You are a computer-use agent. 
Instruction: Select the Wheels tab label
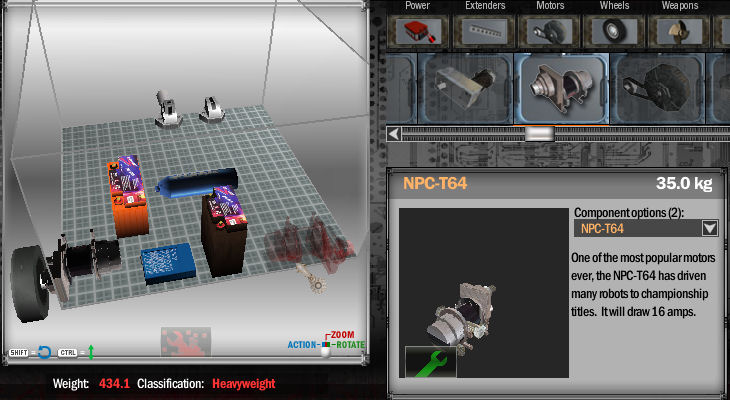614,6
